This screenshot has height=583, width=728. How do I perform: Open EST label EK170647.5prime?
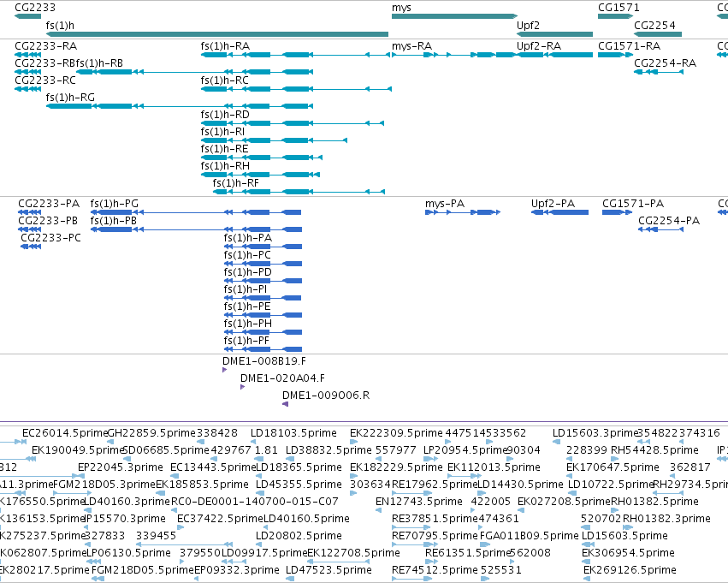point(613,467)
